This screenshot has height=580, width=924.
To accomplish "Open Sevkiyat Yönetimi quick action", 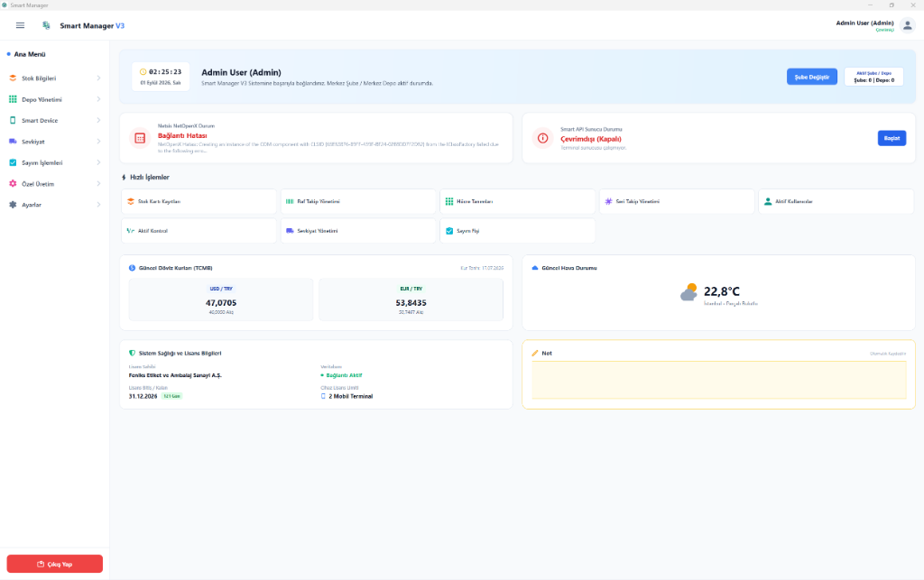I will pos(358,231).
